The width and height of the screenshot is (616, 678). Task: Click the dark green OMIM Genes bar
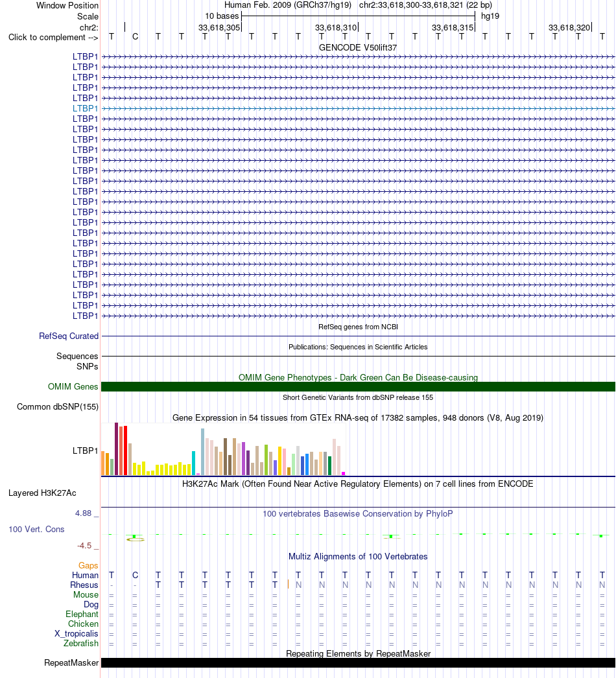(x=358, y=386)
